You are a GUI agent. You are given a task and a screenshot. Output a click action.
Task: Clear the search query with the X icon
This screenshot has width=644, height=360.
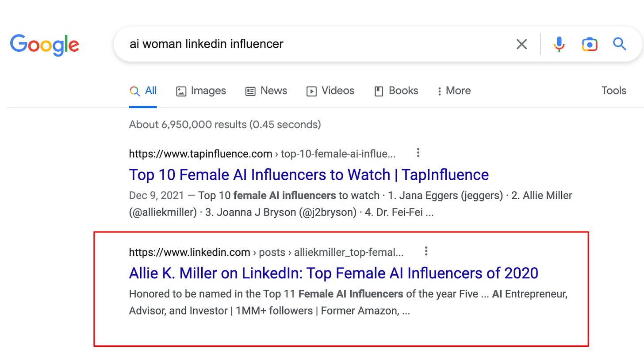pyautogui.click(x=521, y=44)
